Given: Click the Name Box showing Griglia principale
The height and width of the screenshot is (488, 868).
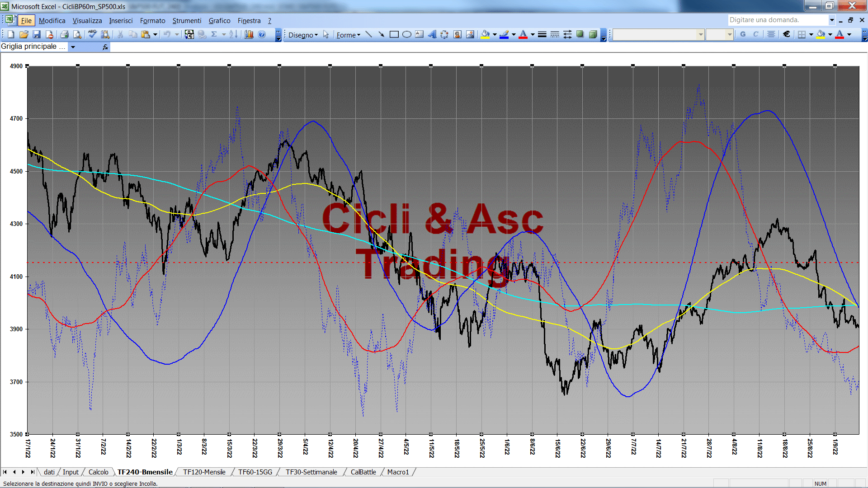Looking at the screenshot, I should pyautogui.click(x=34, y=47).
